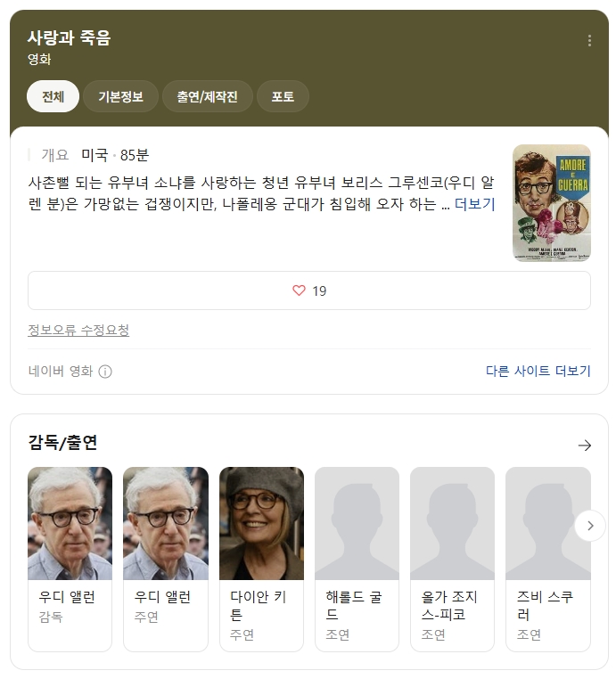Image resolution: width=616 pixels, height=687 pixels.
Task: Click the 사랑과 죽음 movie title
Action: pyautogui.click(x=69, y=37)
